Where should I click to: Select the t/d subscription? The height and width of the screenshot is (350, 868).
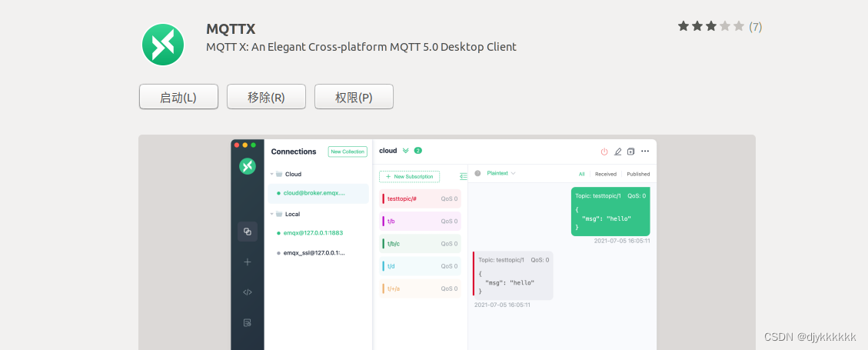pyautogui.click(x=420, y=266)
